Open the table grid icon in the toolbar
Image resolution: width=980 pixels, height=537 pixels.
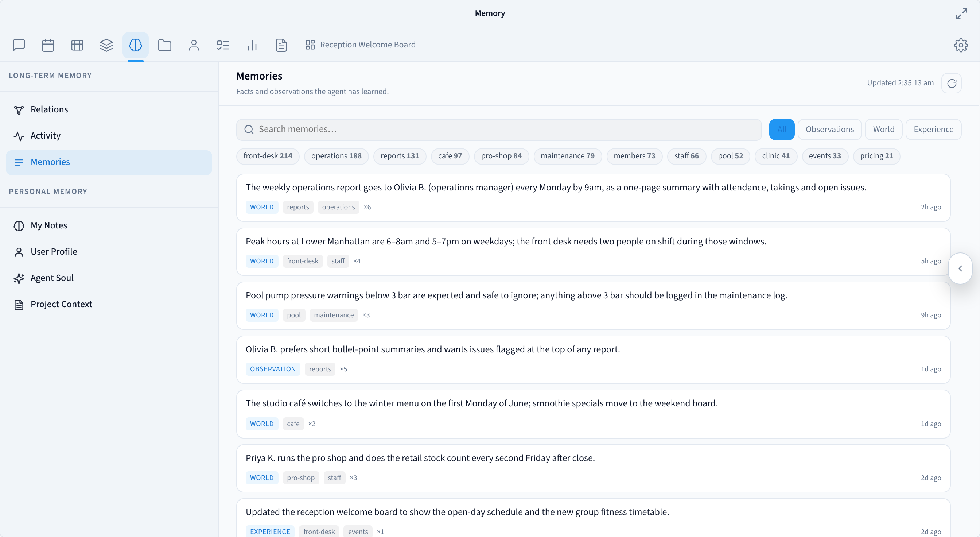point(77,45)
